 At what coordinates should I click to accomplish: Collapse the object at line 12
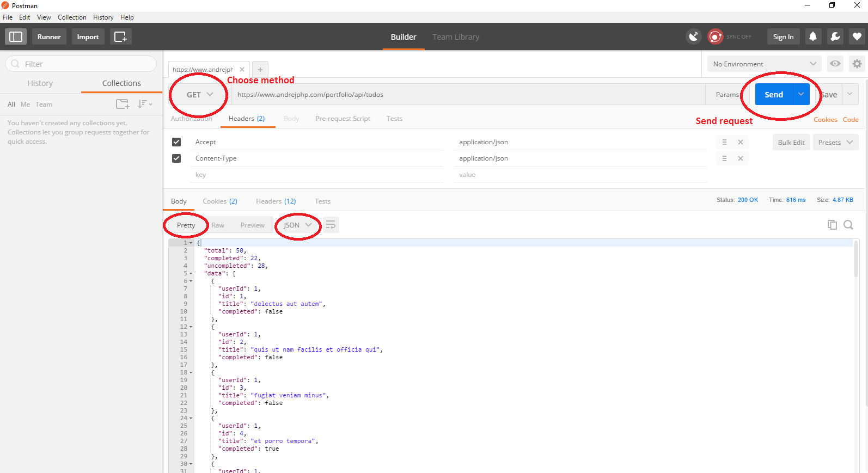click(191, 327)
